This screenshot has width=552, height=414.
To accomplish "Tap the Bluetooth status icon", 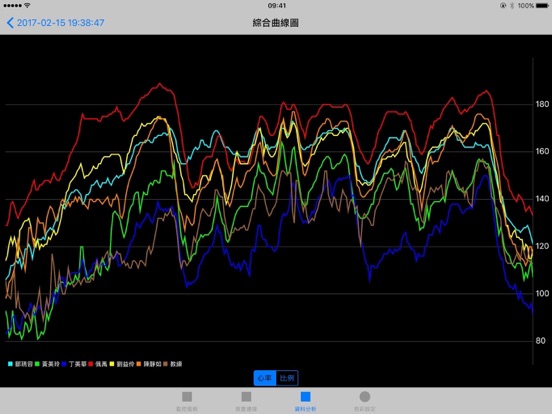I will coord(512,5).
